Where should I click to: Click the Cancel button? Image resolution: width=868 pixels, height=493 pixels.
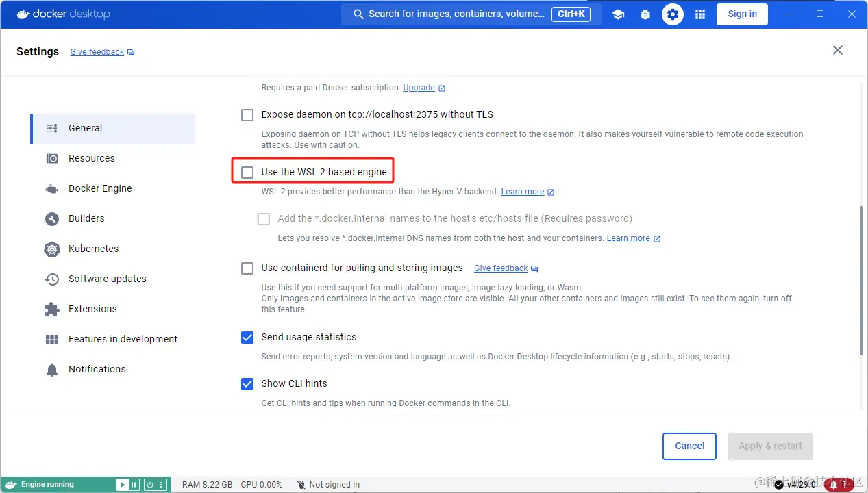(x=689, y=446)
